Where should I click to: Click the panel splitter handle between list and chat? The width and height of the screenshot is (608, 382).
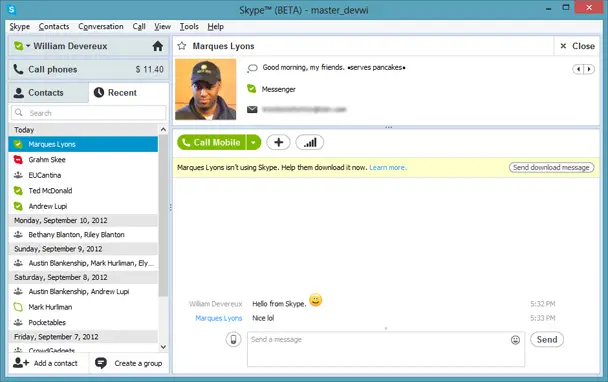171,208
